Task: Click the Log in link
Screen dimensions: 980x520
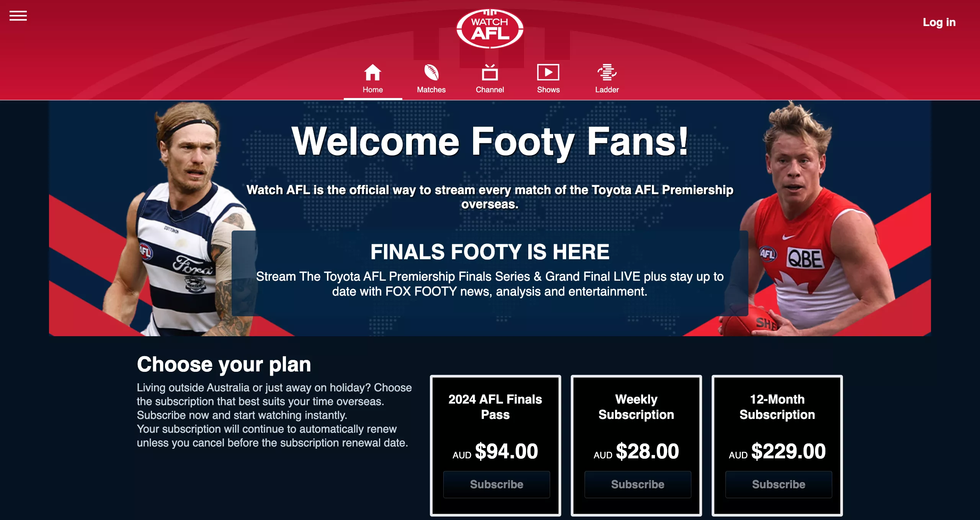Action: (x=939, y=22)
